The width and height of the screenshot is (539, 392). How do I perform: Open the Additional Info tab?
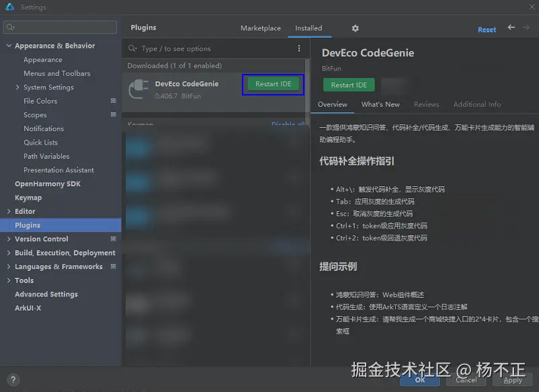pos(477,104)
